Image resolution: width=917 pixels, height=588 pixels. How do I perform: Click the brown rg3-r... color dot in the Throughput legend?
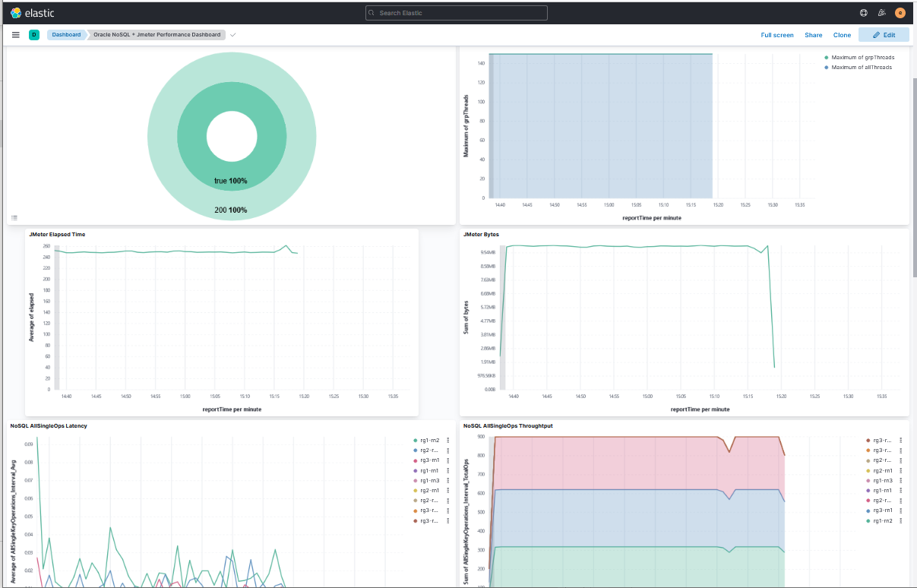tap(868, 441)
